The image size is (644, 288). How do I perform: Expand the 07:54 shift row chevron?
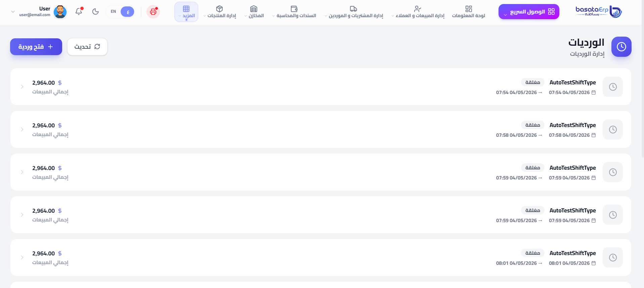coord(22,87)
